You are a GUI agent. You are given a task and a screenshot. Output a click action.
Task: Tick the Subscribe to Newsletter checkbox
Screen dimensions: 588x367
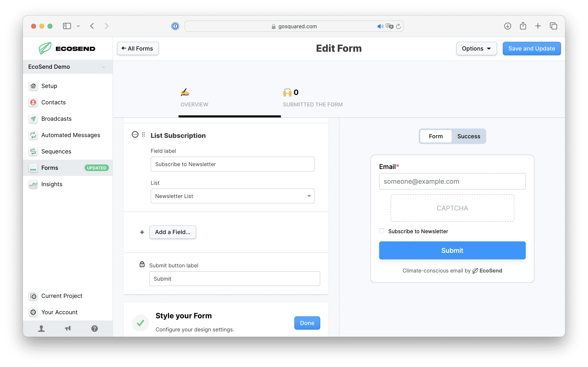pyautogui.click(x=382, y=231)
